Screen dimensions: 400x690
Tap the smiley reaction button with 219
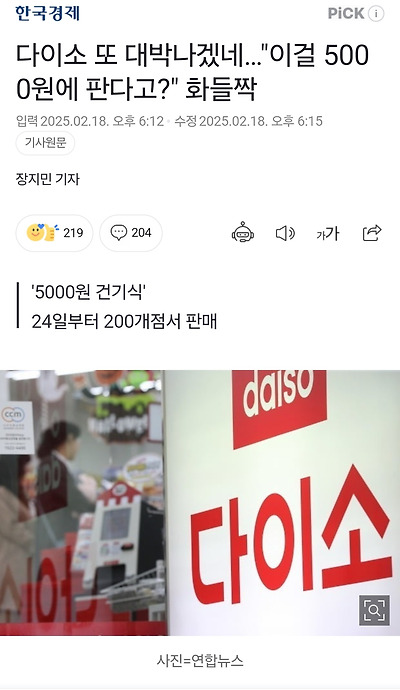pyautogui.click(x=55, y=233)
